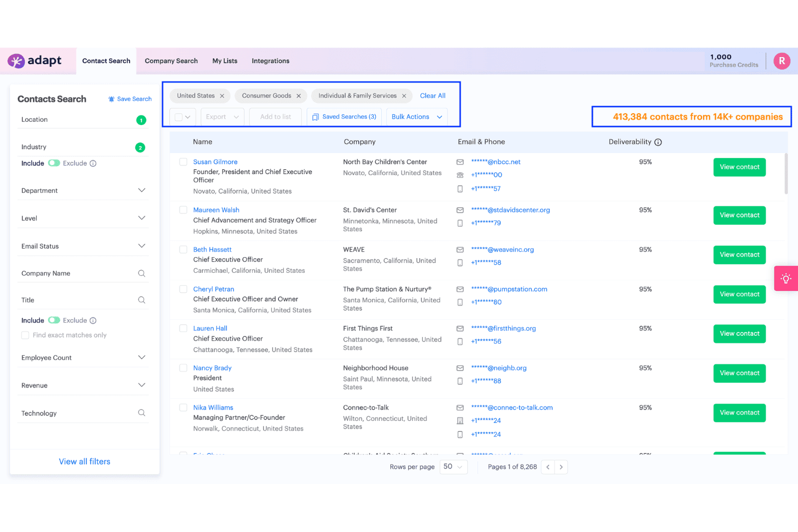
Task: Open Lauren Hall's contact name link
Action: (x=210, y=329)
